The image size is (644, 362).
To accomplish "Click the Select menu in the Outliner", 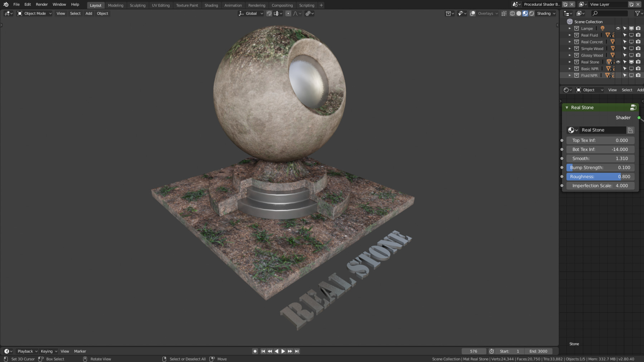I will [x=626, y=90].
